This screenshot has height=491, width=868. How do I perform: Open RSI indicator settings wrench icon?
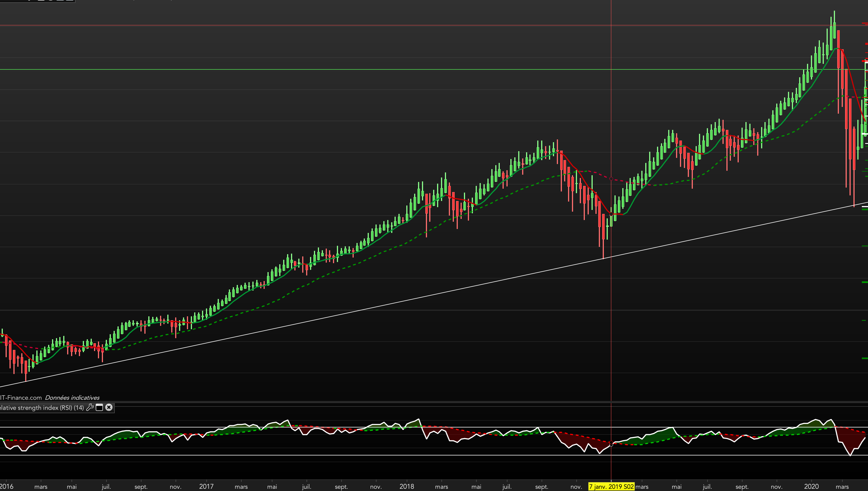point(90,407)
